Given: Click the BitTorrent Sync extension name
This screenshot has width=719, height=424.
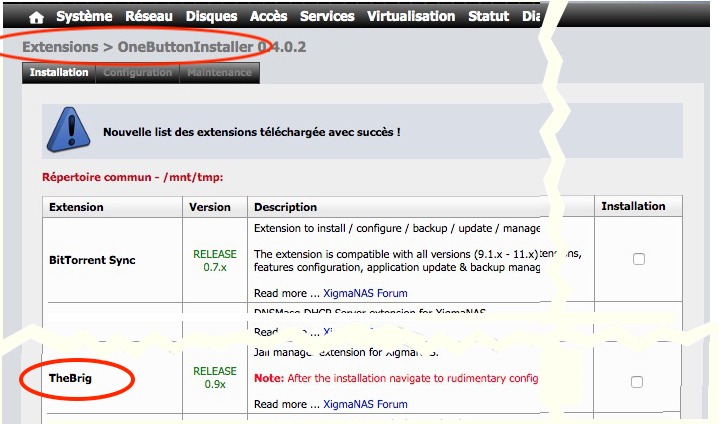Looking at the screenshot, I should point(92,260).
